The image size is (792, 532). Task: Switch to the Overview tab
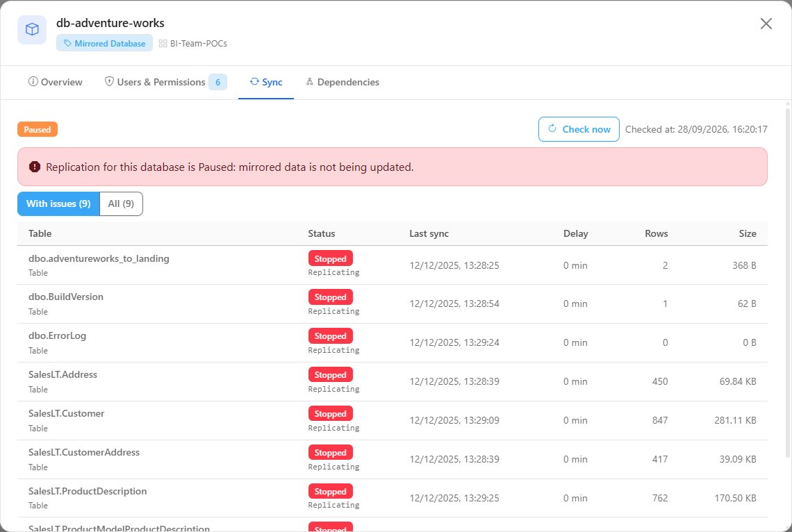coord(56,82)
